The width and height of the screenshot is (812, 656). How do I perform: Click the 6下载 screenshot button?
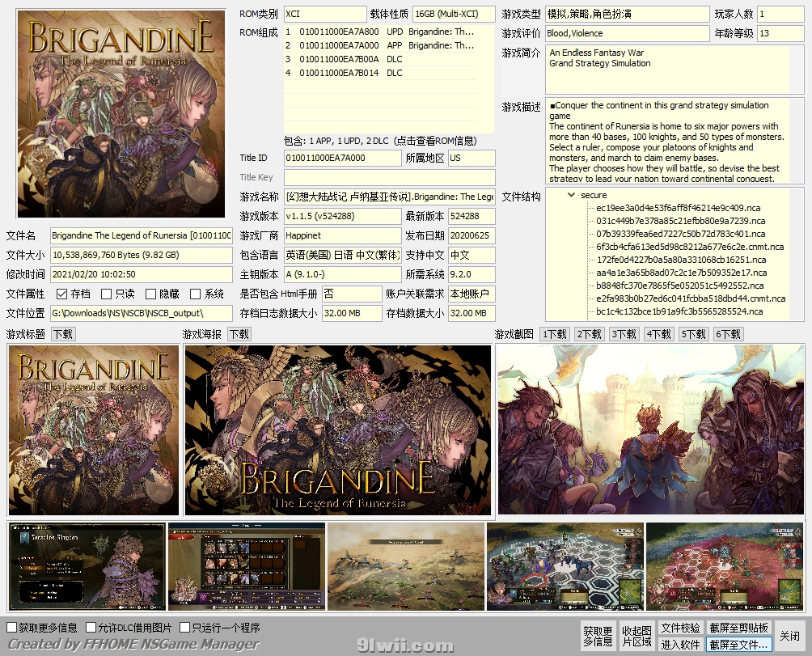(x=728, y=335)
